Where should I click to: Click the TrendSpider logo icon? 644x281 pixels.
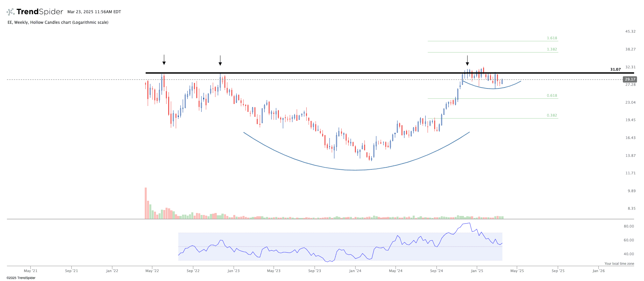pyautogui.click(x=11, y=12)
